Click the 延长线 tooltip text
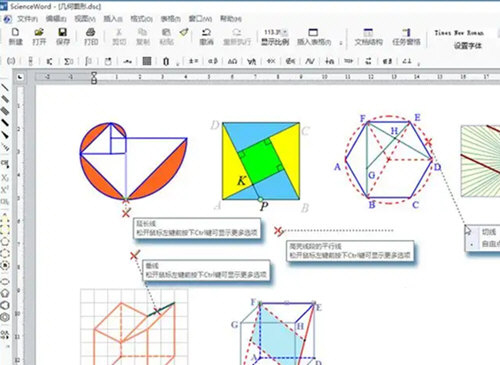The height and width of the screenshot is (365, 500). (146, 223)
